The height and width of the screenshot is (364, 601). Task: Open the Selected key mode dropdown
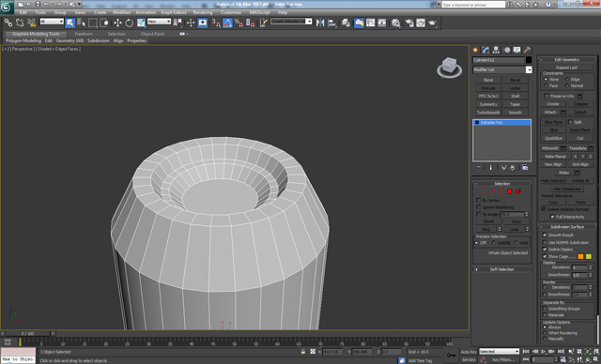499,352
